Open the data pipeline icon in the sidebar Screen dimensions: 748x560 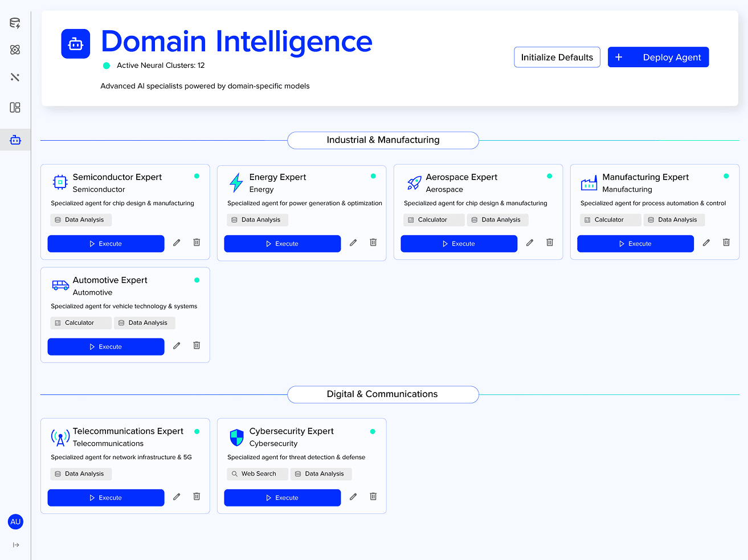(x=15, y=23)
